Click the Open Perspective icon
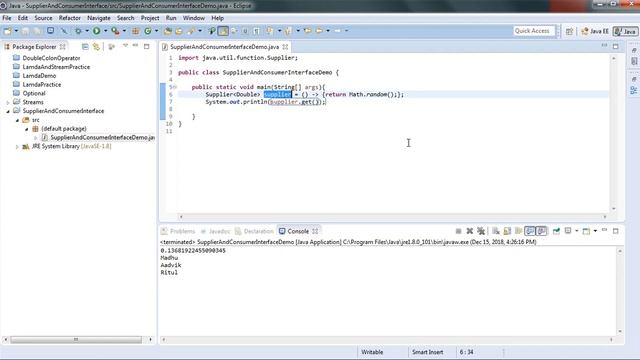640x360 pixels. pyautogui.click(x=569, y=31)
